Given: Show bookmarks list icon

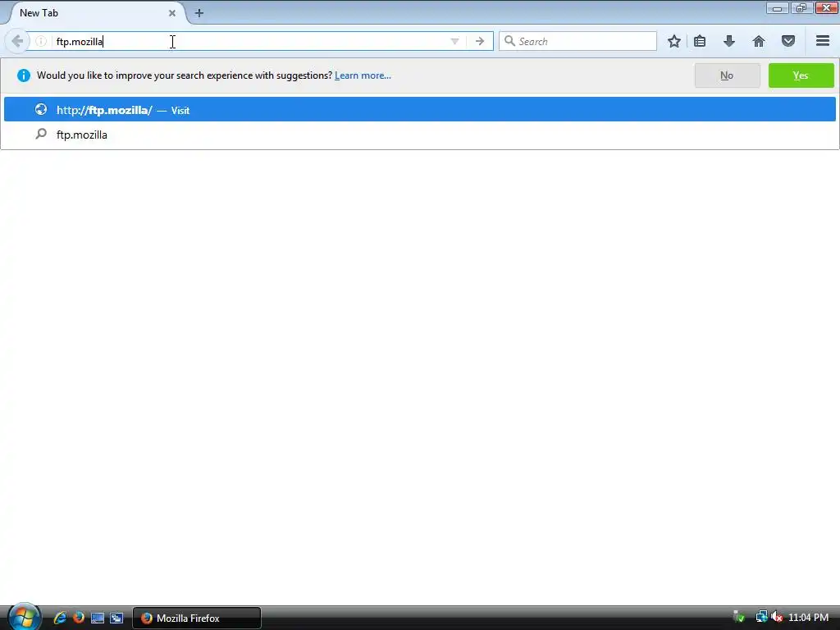Looking at the screenshot, I should coord(700,41).
